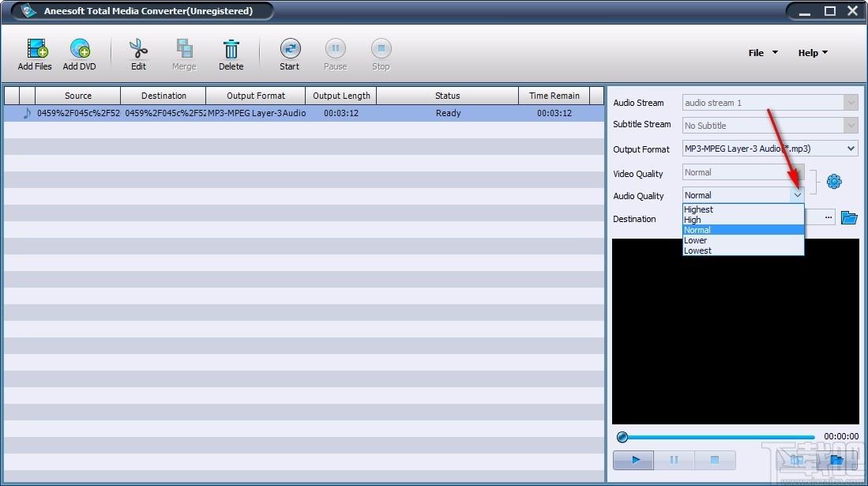Click the Status column header
The height and width of the screenshot is (486, 868).
447,96
